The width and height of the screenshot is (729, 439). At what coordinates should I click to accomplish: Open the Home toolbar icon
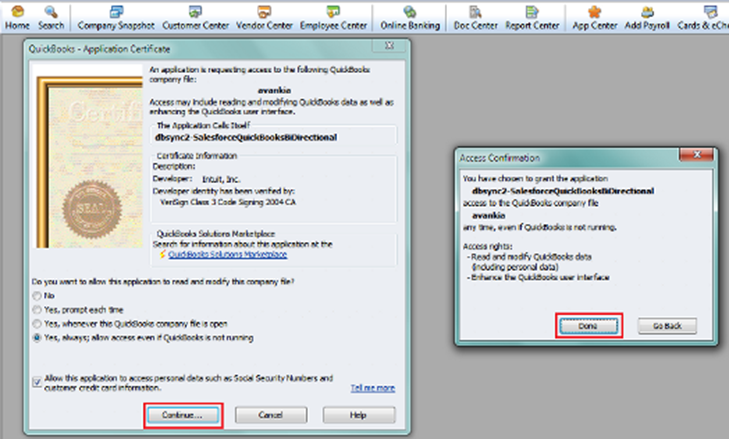pyautogui.click(x=17, y=17)
